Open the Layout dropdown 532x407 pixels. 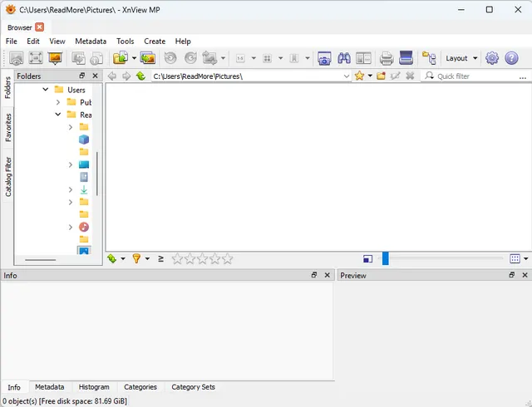461,58
